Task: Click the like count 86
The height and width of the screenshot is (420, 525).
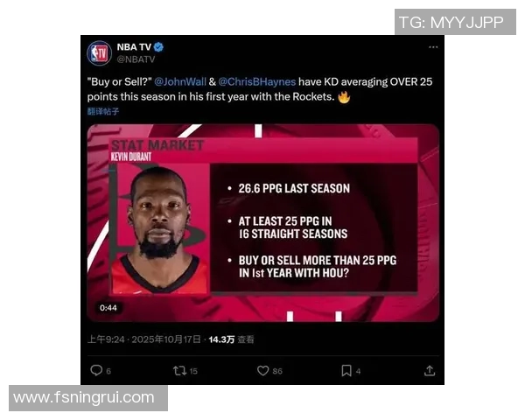Action: 277,371
